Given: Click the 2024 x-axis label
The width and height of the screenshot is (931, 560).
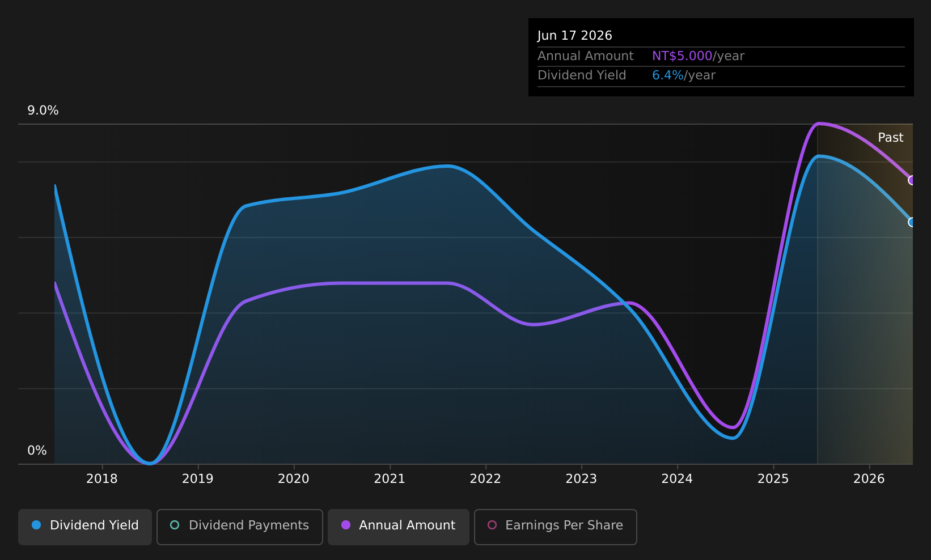Looking at the screenshot, I should click(678, 479).
